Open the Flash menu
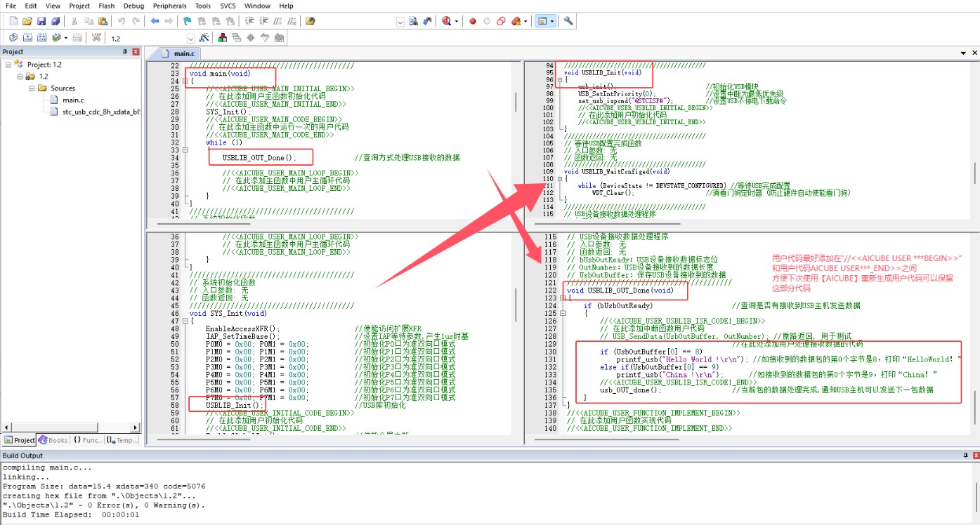Image resolution: width=980 pixels, height=525 pixels. pos(107,6)
